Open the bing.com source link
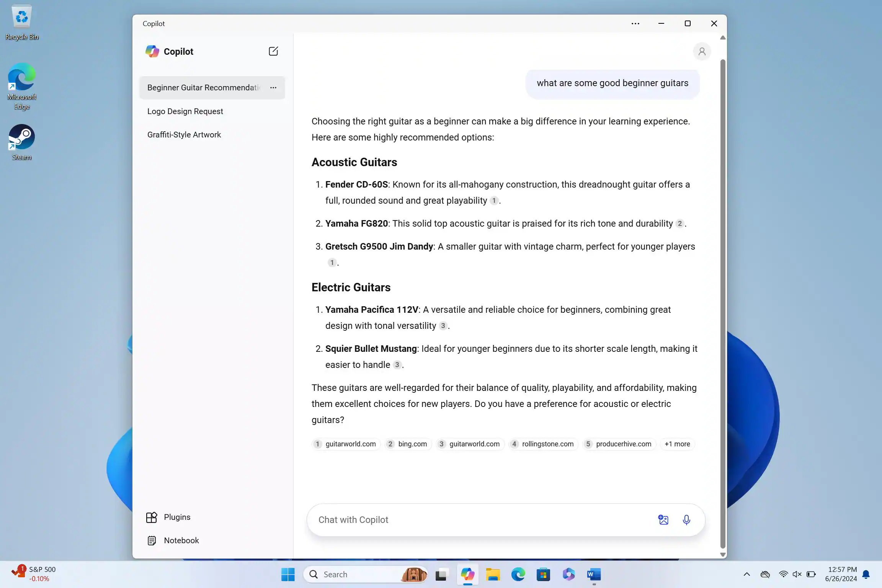This screenshot has height=588, width=882. (408, 444)
